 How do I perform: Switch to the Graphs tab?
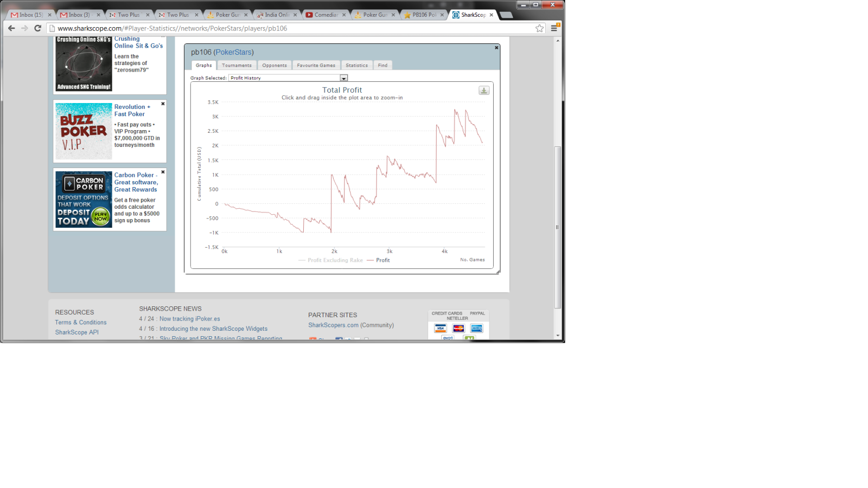(204, 65)
